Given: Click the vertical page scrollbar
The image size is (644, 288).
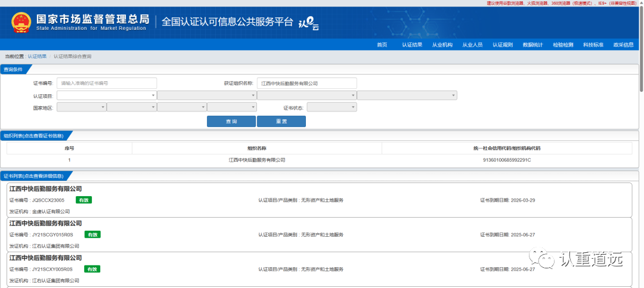Looking at the screenshot, I should coord(642,49).
